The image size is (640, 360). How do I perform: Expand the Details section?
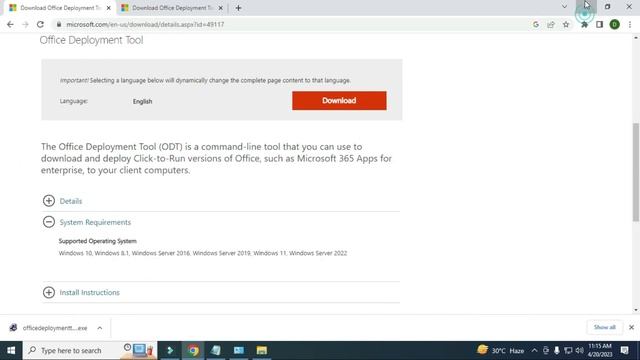pyautogui.click(x=49, y=201)
